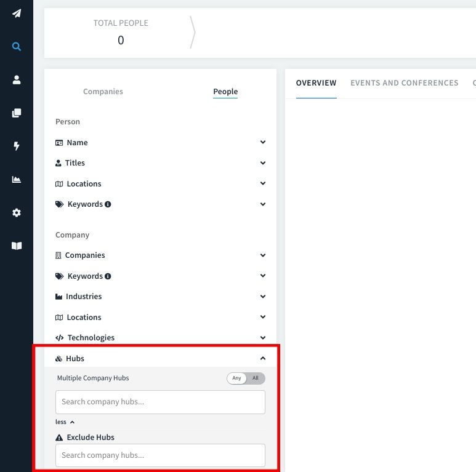Viewport: 476px width, 472px height.
Task: Focus the Search company hubs field
Action: point(160,402)
